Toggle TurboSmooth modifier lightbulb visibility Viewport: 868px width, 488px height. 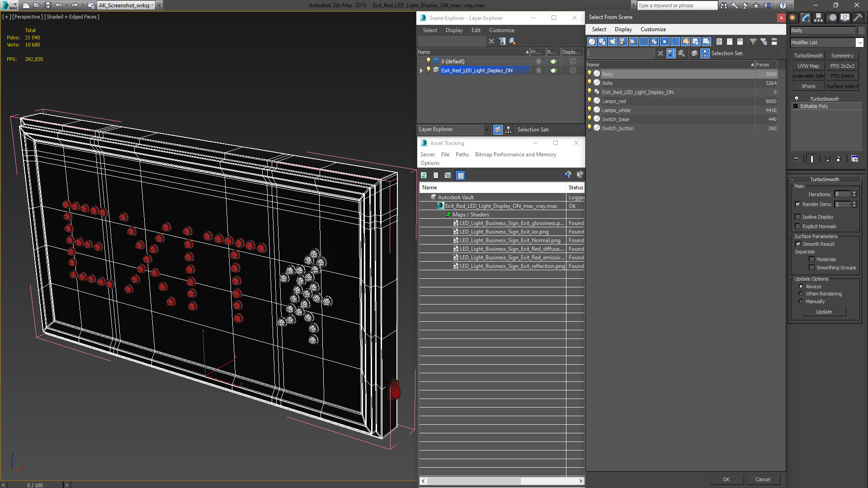pyautogui.click(x=797, y=99)
